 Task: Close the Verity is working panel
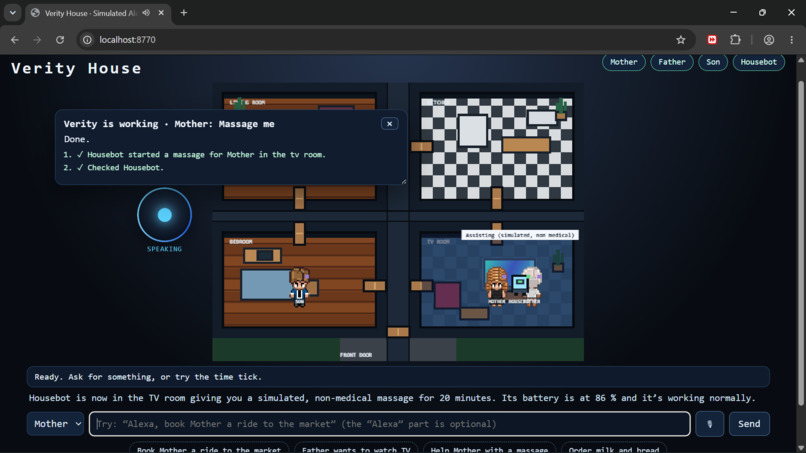(390, 124)
